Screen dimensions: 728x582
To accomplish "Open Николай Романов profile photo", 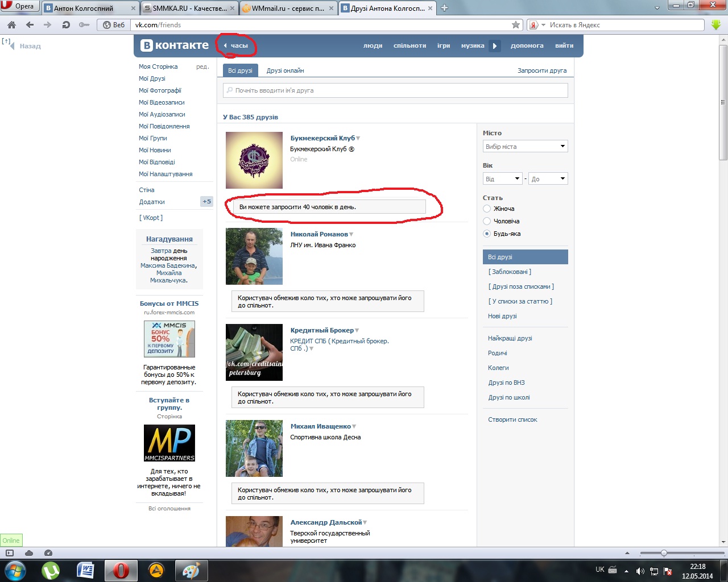I will 254,256.
